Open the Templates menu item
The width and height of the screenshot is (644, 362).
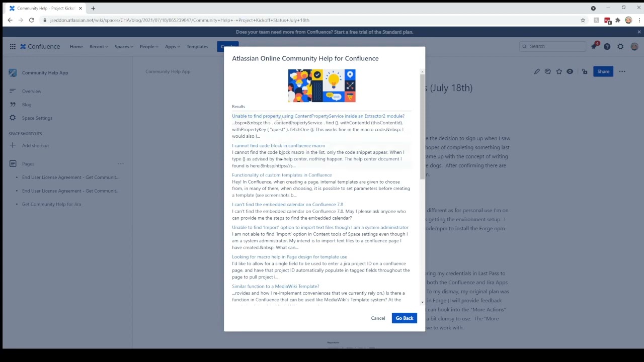coord(197,46)
